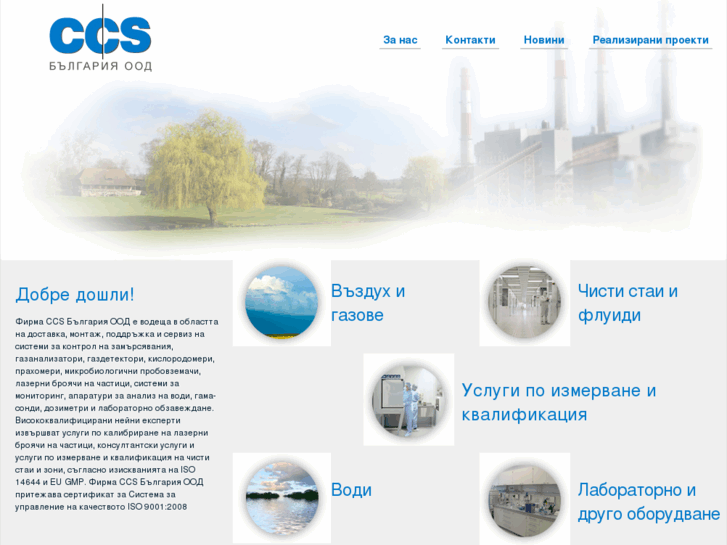
Task: Click the CCS България ООД logo
Action: (x=101, y=38)
